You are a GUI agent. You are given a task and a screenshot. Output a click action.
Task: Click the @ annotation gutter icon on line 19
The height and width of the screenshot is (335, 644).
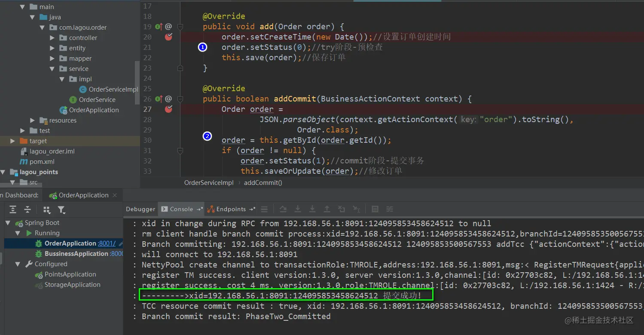coord(168,27)
